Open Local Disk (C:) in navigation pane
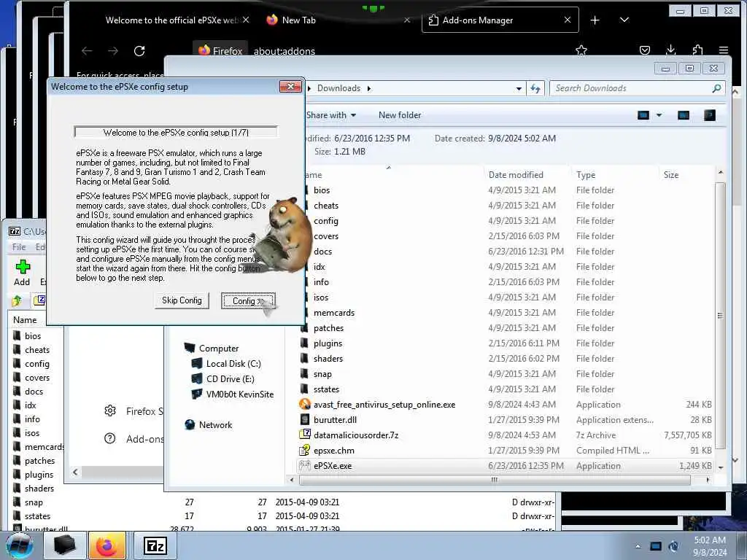The width and height of the screenshot is (747, 560). [x=233, y=364]
